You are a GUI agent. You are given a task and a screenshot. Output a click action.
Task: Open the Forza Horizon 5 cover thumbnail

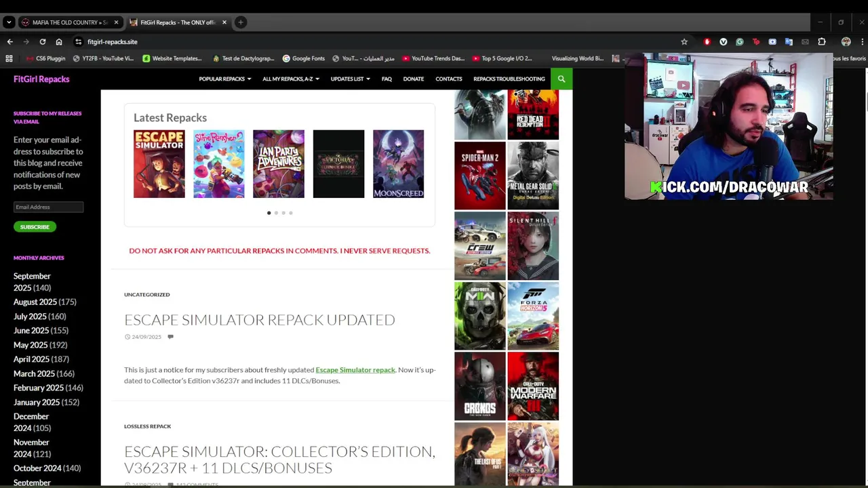coord(533,316)
